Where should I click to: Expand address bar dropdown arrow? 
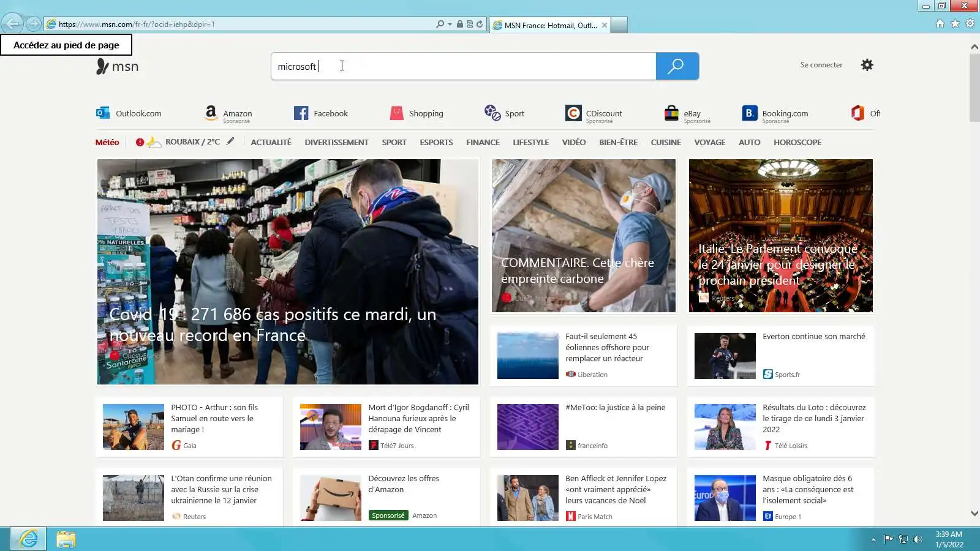point(450,24)
